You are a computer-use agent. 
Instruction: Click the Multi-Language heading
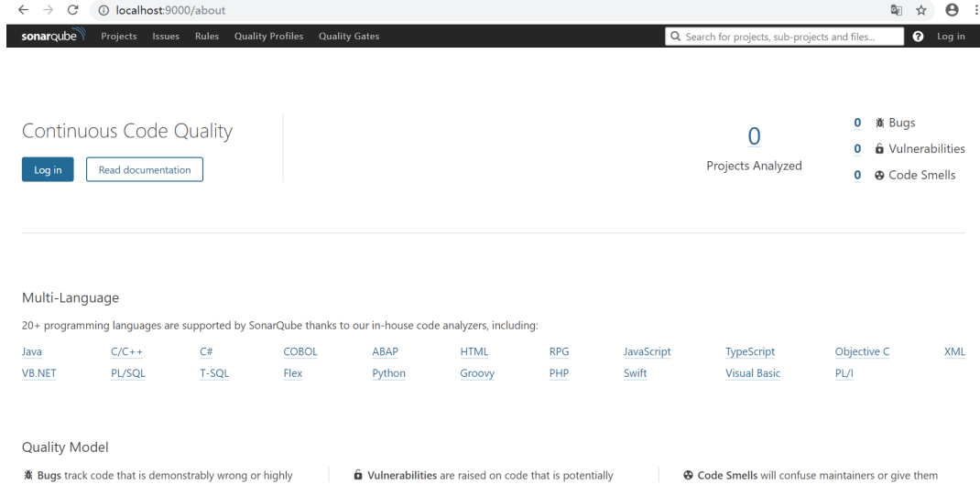pyautogui.click(x=70, y=297)
